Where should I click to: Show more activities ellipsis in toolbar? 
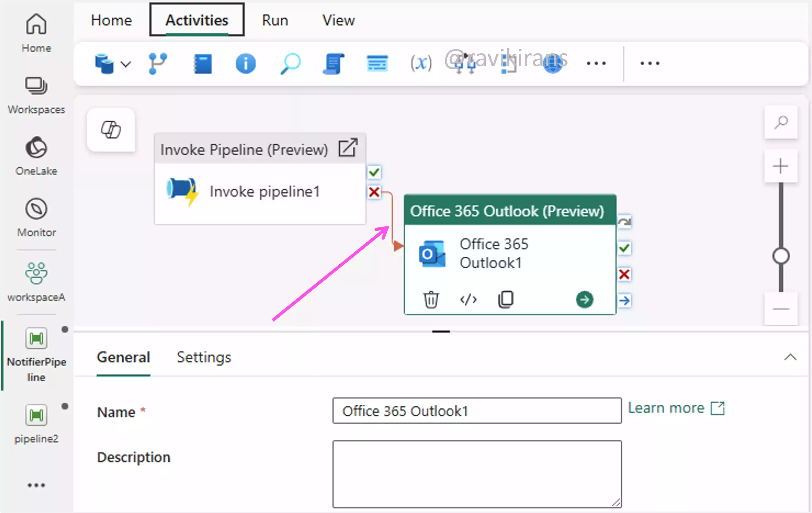(x=596, y=64)
